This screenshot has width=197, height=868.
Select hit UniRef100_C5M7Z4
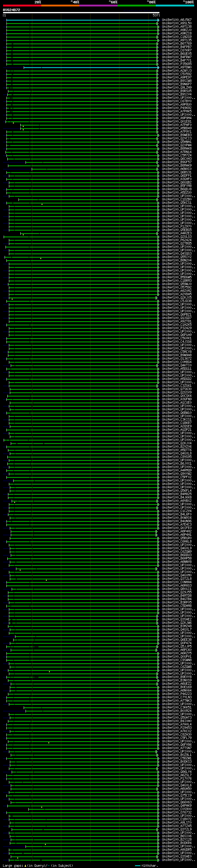pos(177,155)
